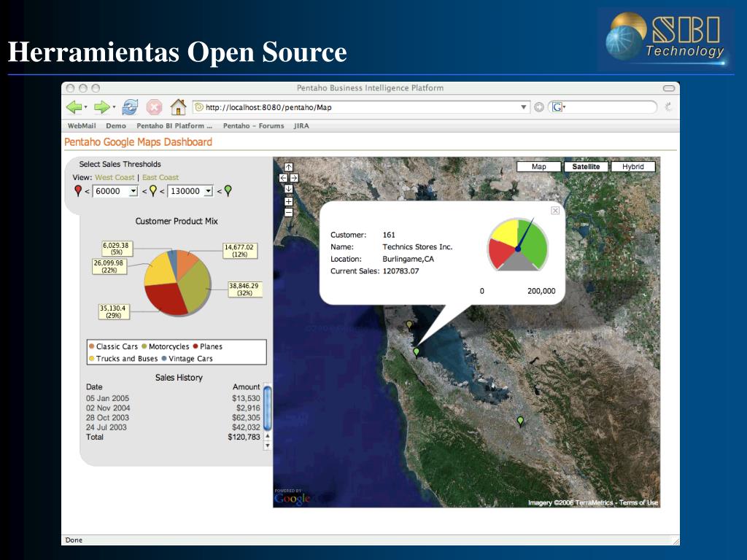
Task: Click the green pin after the 130000 dropdown
Action: click(x=228, y=191)
